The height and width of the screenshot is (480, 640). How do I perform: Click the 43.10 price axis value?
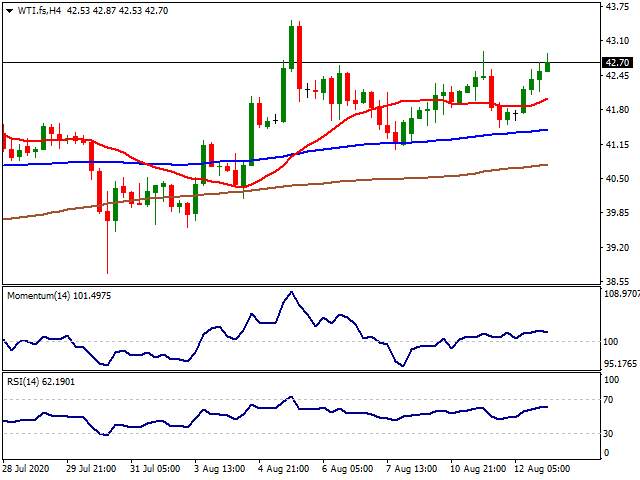click(618, 41)
